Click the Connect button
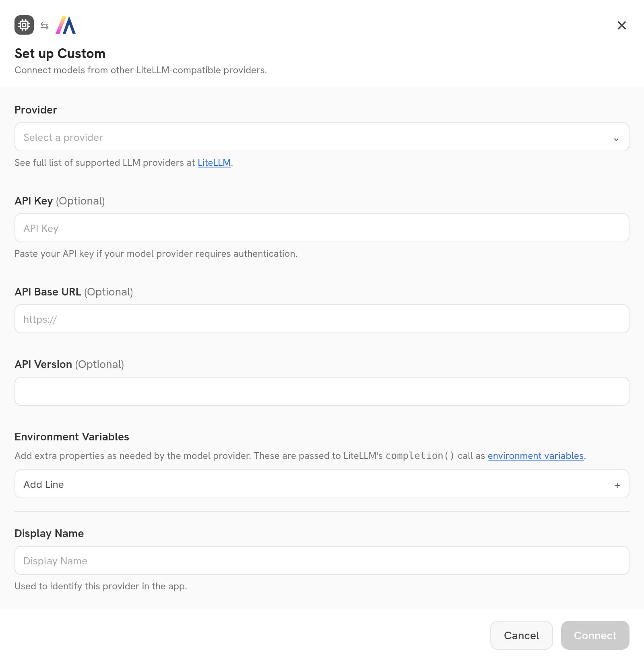Viewport: 644px width, 661px height. coord(595,635)
